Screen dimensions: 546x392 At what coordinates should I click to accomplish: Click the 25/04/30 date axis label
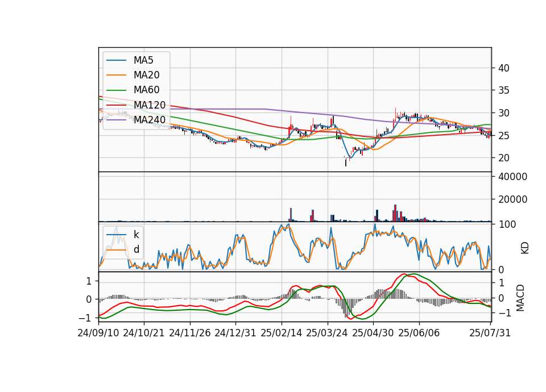[373, 333]
